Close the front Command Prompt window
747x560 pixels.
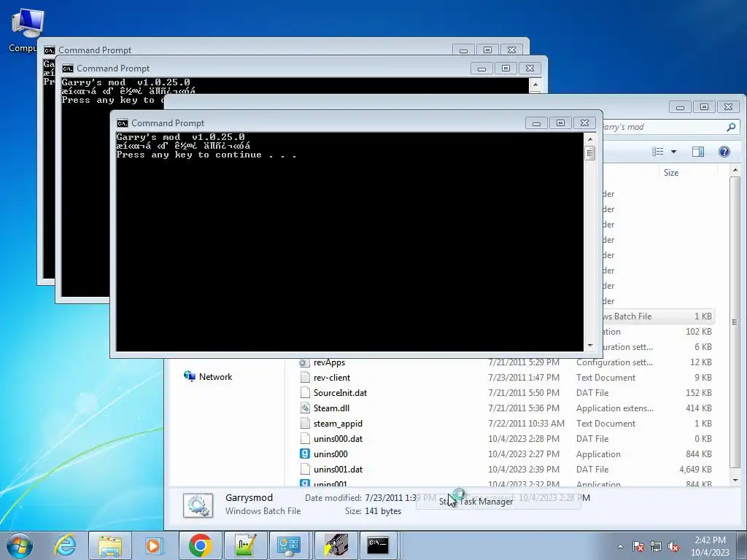(584, 123)
